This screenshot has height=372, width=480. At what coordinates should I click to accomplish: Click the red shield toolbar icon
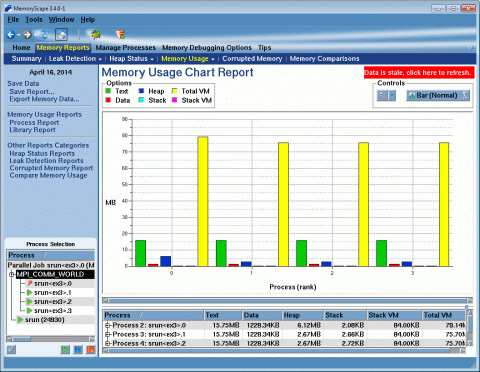click(x=120, y=34)
